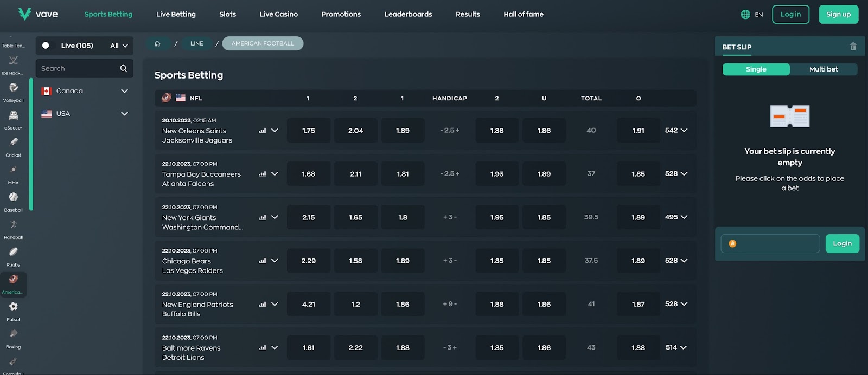Open the Live Casino menu

[278, 14]
